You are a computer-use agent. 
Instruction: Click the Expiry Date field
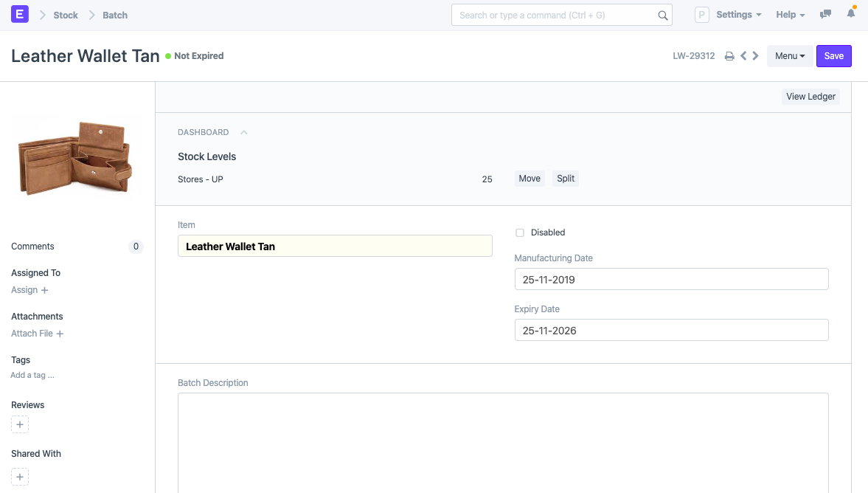(x=671, y=330)
